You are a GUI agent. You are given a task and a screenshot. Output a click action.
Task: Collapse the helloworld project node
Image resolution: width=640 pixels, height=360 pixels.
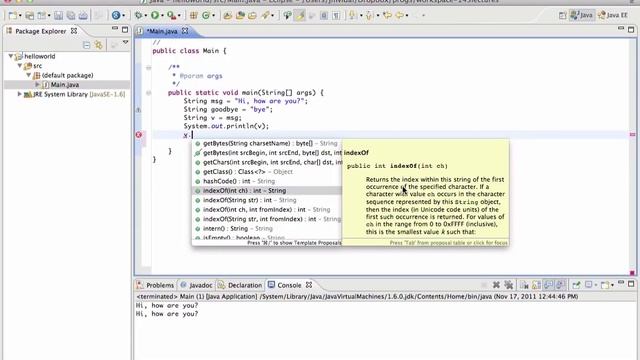(11, 56)
